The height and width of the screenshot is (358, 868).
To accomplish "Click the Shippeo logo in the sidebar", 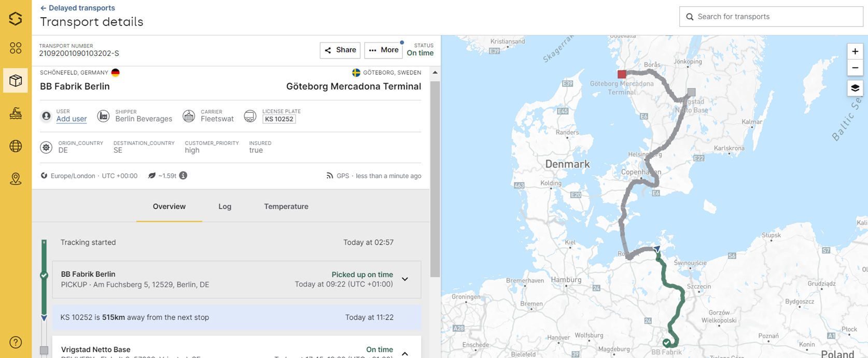I will [16, 19].
